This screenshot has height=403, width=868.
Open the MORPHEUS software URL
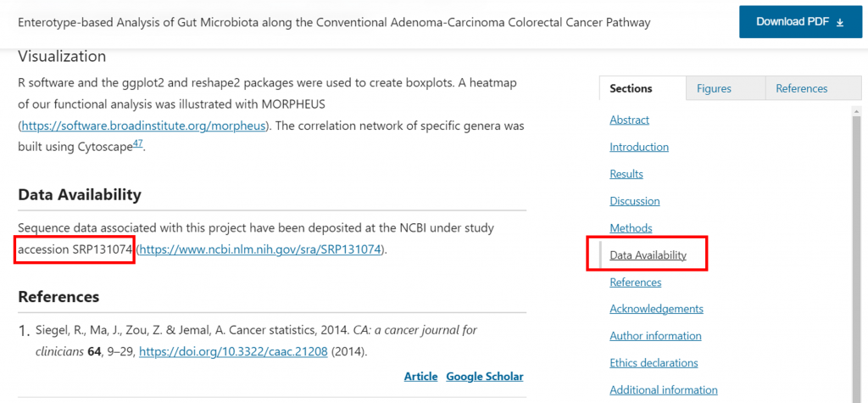144,126
